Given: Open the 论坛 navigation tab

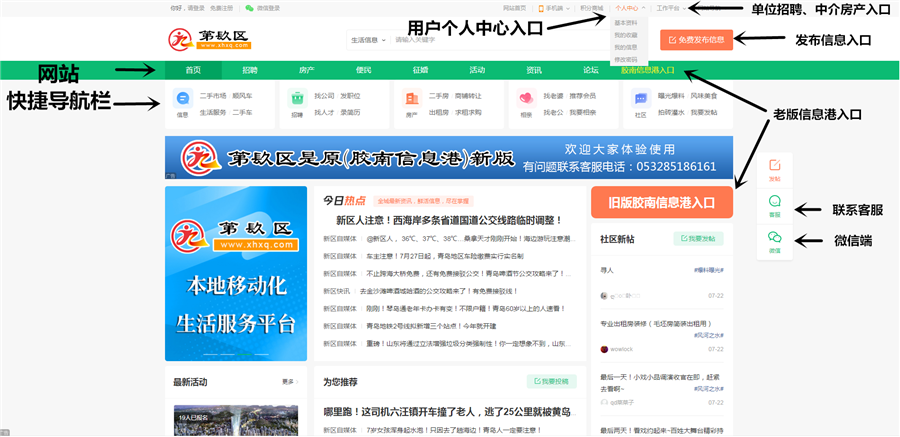Looking at the screenshot, I should pos(591,70).
